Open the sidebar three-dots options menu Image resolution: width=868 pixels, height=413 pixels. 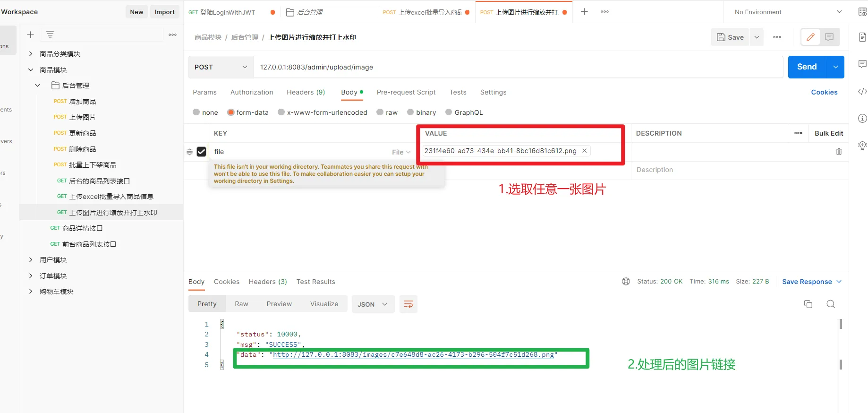(173, 34)
